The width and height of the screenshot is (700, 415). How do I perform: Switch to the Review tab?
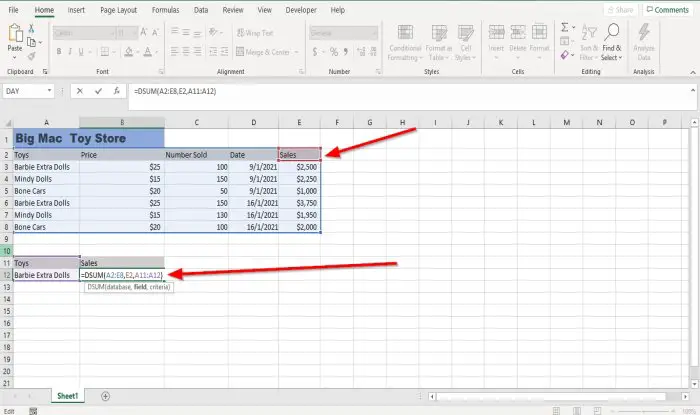tap(233, 10)
